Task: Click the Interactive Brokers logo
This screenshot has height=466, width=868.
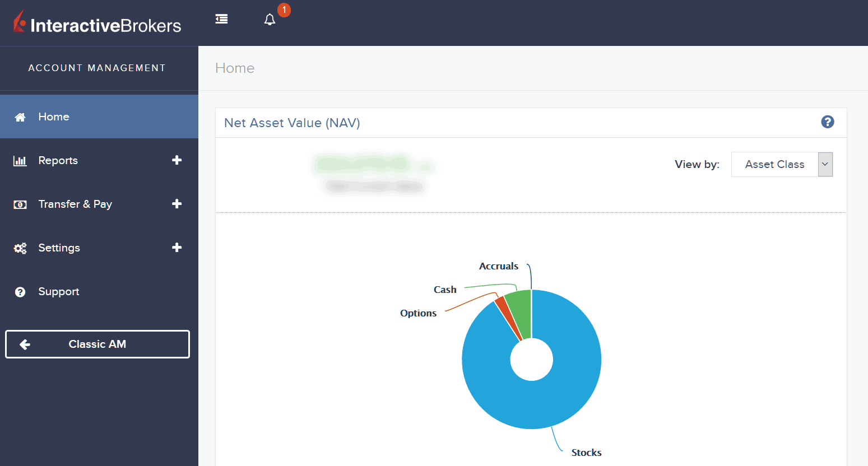Action: (97, 22)
